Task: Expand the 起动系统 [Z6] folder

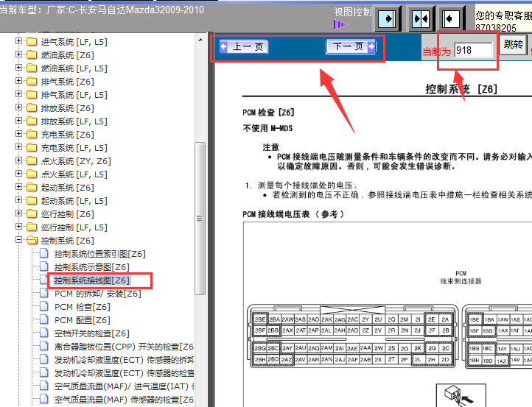Action: coord(18,186)
